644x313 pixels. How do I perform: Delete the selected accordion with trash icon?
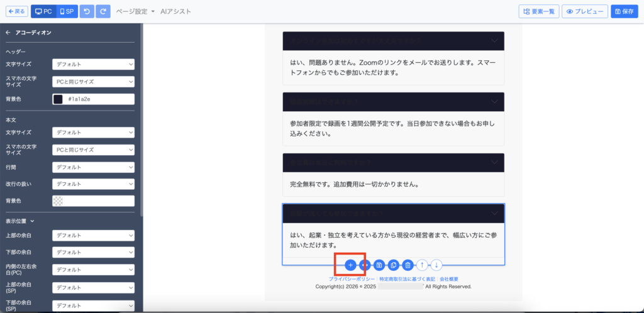coord(408,265)
